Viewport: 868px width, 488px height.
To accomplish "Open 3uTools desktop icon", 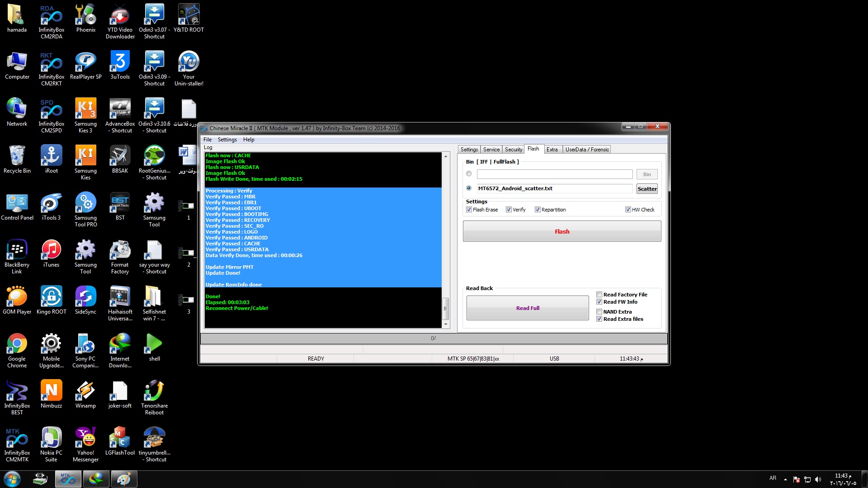I will (x=120, y=65).
